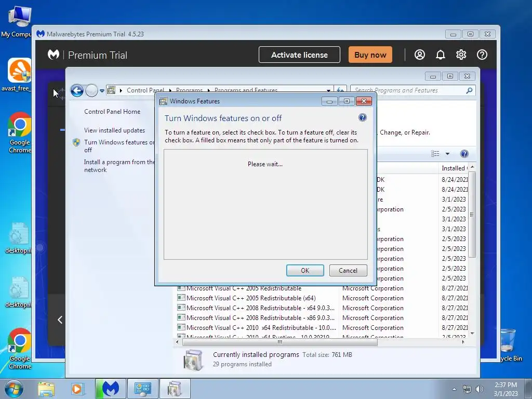The image size is (532, 399).
Task: Switch to Windows Features taskbar button
Action: coord(175,389)
